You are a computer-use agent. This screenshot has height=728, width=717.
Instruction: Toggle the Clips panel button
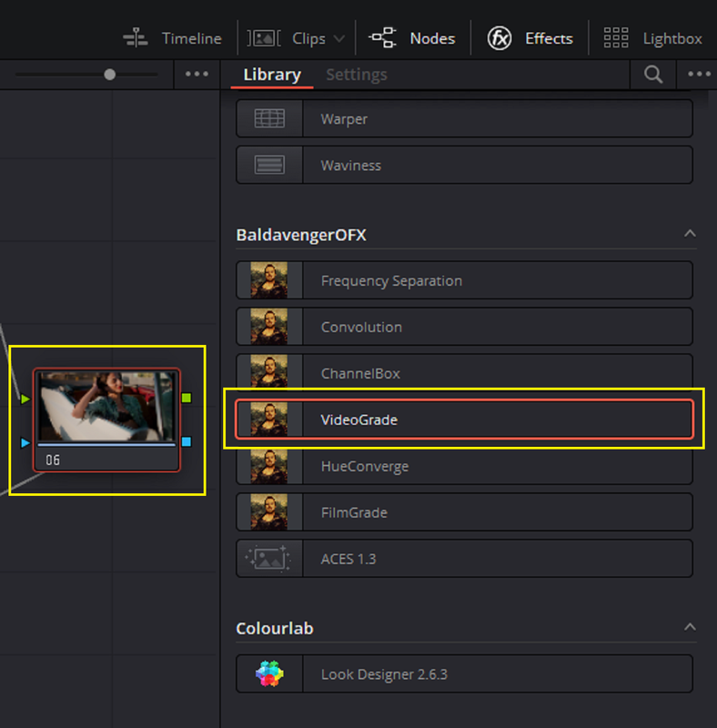click(x=286, y=38)
